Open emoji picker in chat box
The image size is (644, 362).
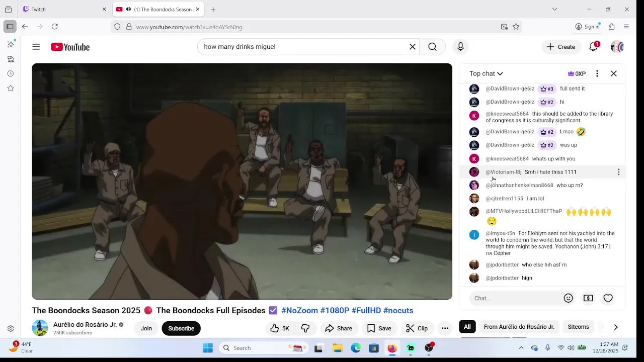569,298
